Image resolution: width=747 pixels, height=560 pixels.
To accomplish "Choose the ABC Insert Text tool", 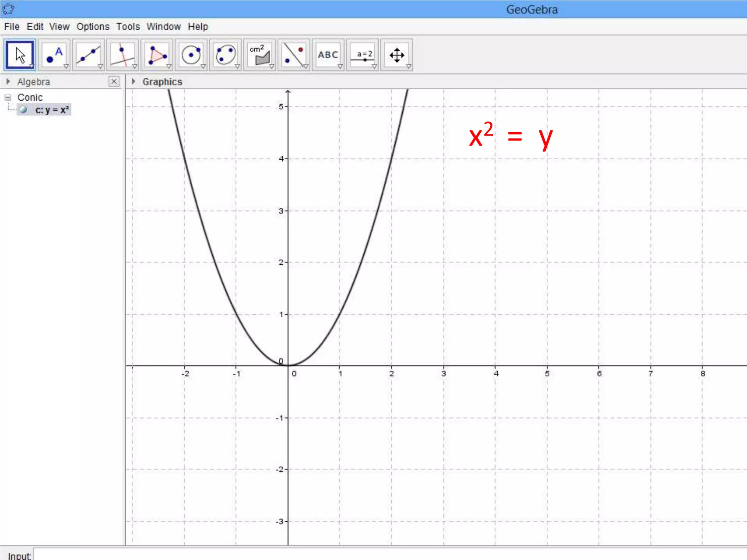I will pos(328,55).
